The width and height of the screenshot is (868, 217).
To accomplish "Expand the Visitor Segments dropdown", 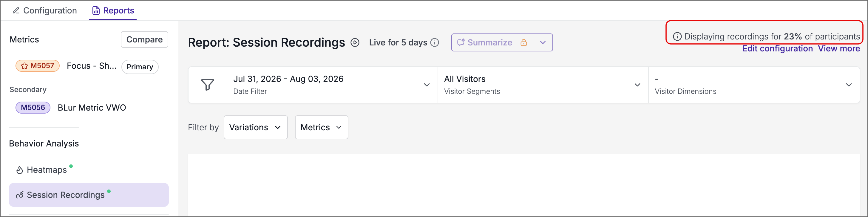I will (x=543, y=85).
